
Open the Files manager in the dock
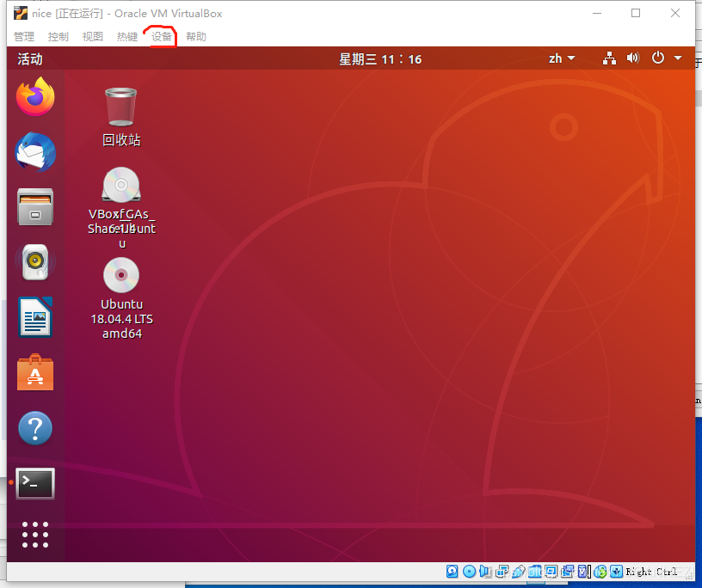(x=35, y=206)
